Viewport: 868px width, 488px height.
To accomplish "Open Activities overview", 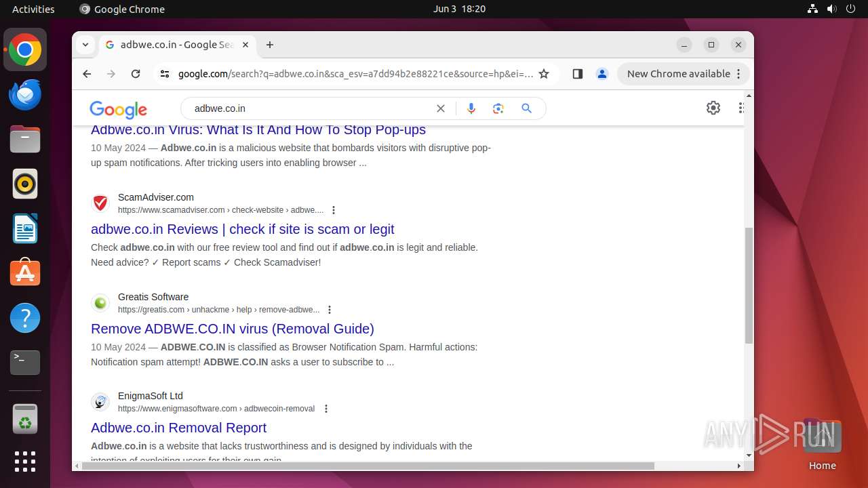I will [x=33, y=9].
